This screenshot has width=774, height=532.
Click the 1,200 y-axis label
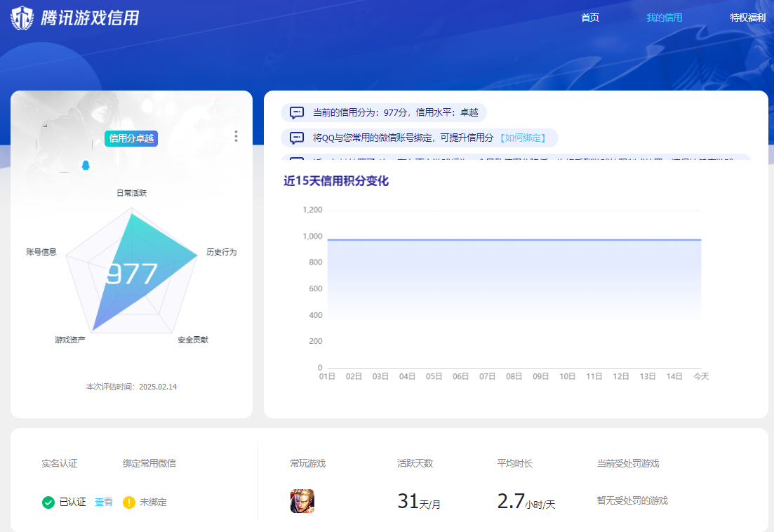(x=312, y=211)
